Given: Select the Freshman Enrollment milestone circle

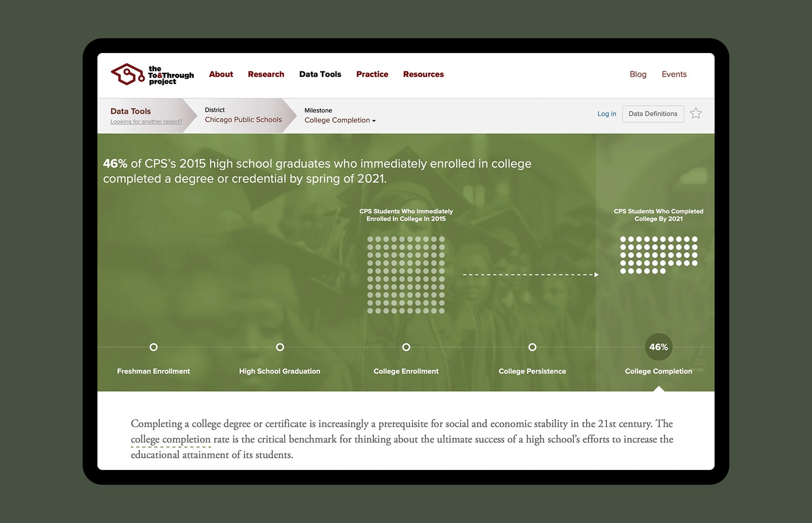Looking at the screenshot, I should tap(154, 347).
